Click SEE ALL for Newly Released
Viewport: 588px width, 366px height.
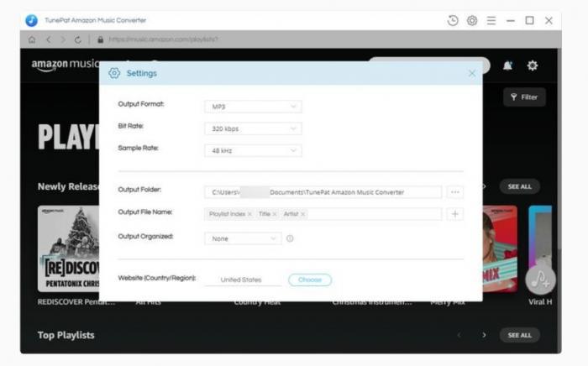click(x=520, y=186)
